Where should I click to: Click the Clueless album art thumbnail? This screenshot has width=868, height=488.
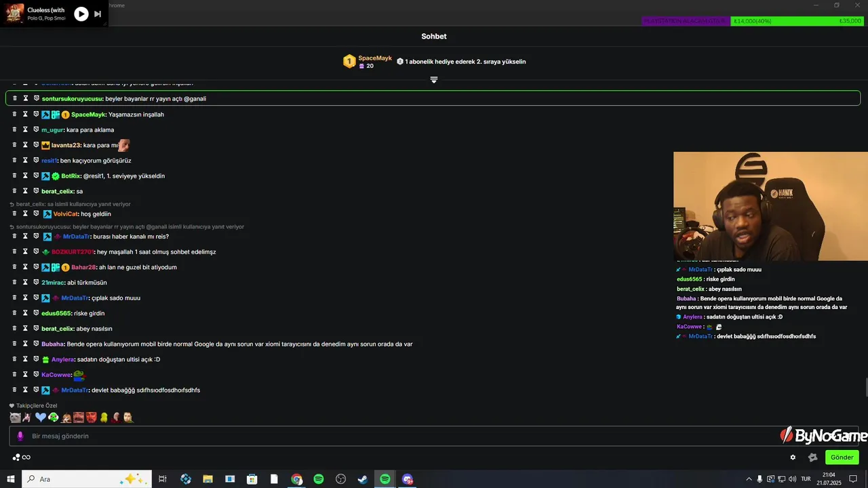click(14, 14)
